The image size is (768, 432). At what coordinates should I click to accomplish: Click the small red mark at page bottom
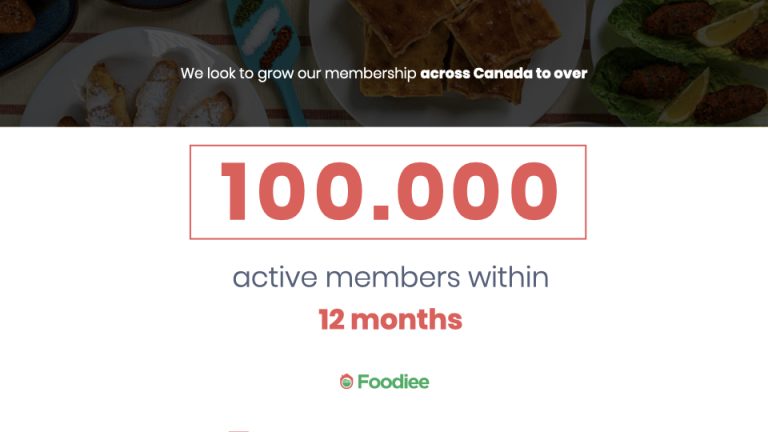[x=240, y=431]
